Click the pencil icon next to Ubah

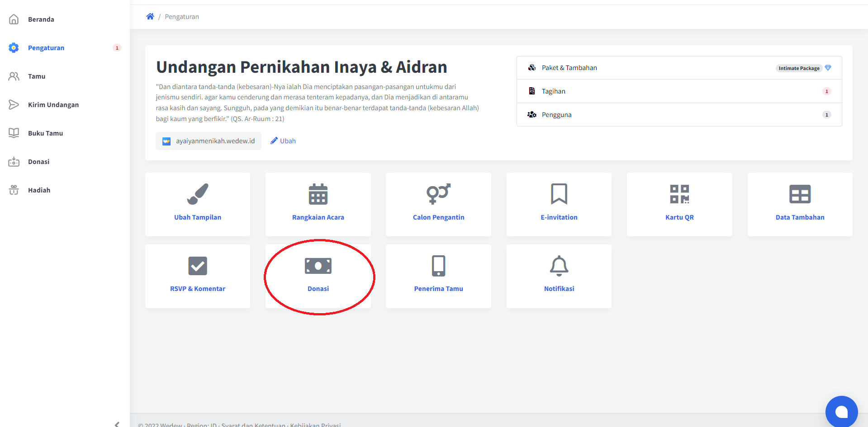(274, 141)
